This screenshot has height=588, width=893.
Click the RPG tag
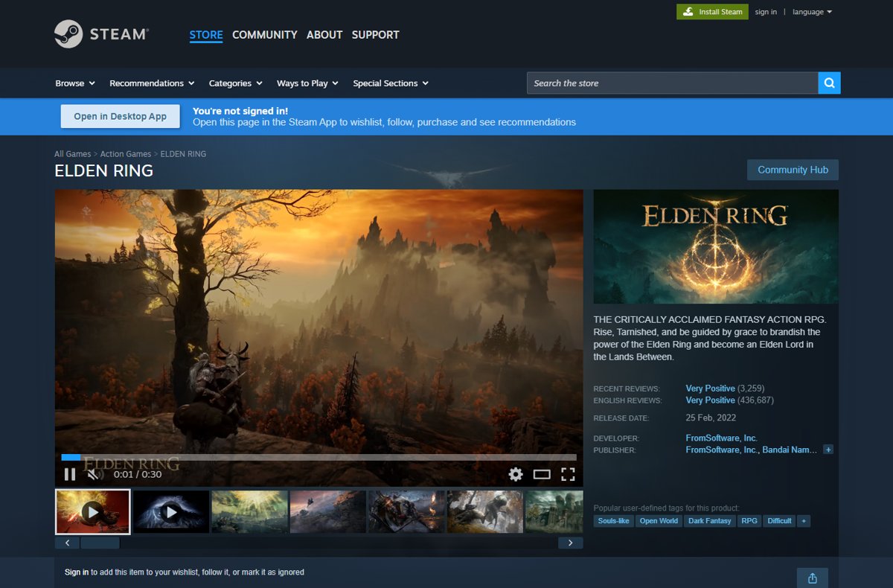click(749, 521)
